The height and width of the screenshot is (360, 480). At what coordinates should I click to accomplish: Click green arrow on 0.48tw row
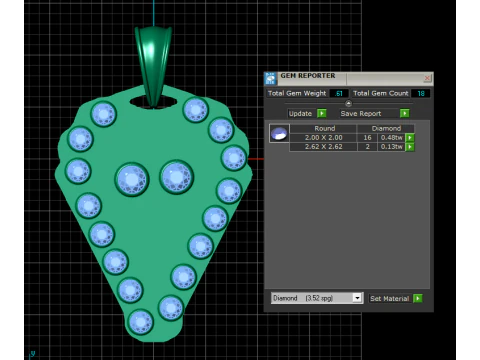click(x=410, y=138)
